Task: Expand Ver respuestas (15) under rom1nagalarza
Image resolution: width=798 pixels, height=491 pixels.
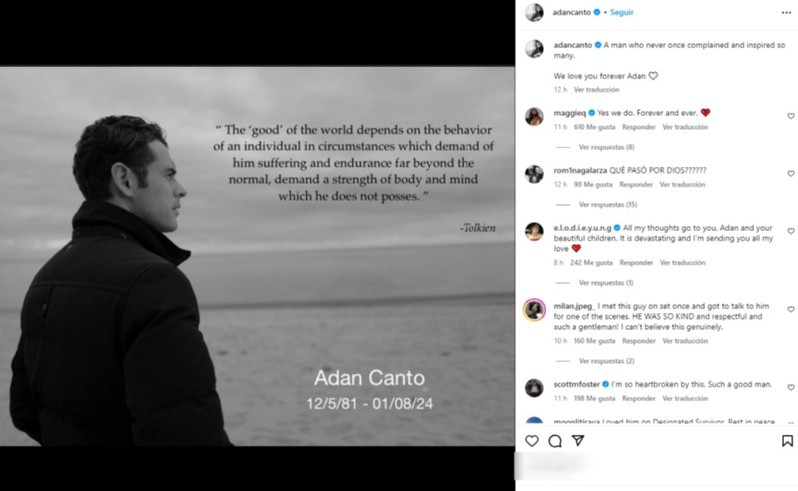Action: click(x=608, y=205)
